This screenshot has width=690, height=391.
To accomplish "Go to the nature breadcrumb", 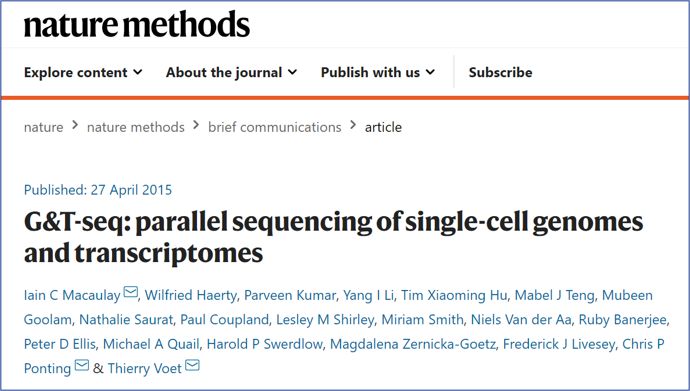I will click(x=44, y=127).
